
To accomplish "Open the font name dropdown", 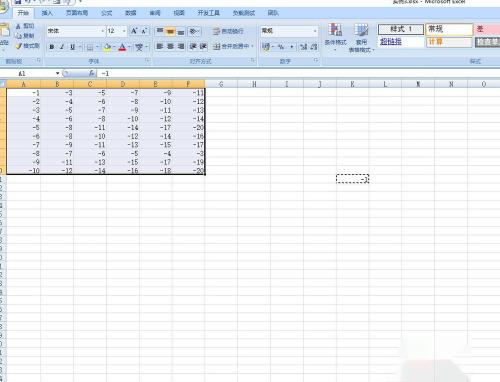I will pos(103,31).
